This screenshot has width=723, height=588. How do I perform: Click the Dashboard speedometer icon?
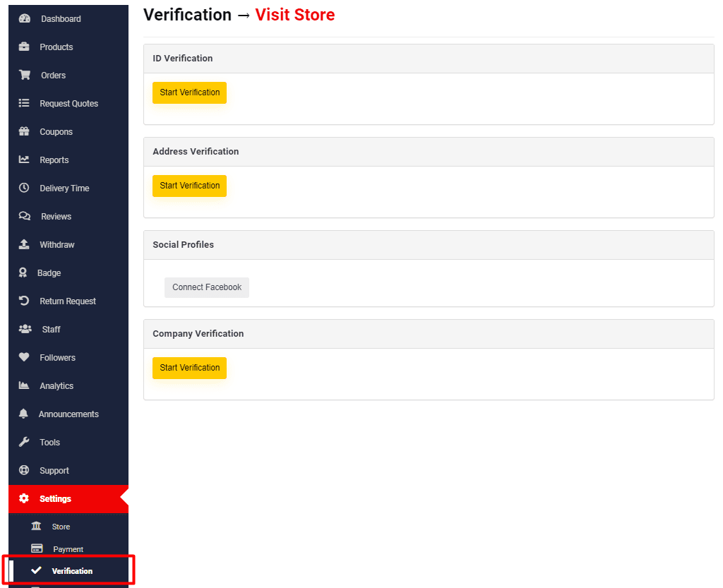point(24,19)
